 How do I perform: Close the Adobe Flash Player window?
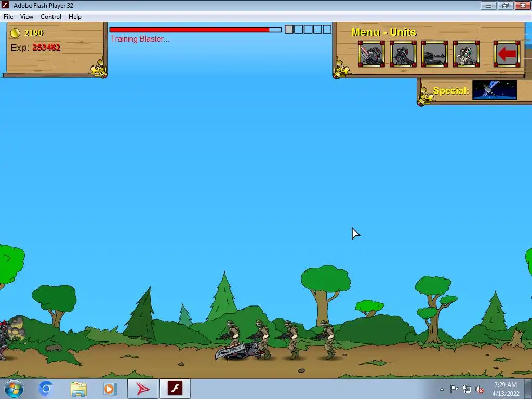[523, 5]
